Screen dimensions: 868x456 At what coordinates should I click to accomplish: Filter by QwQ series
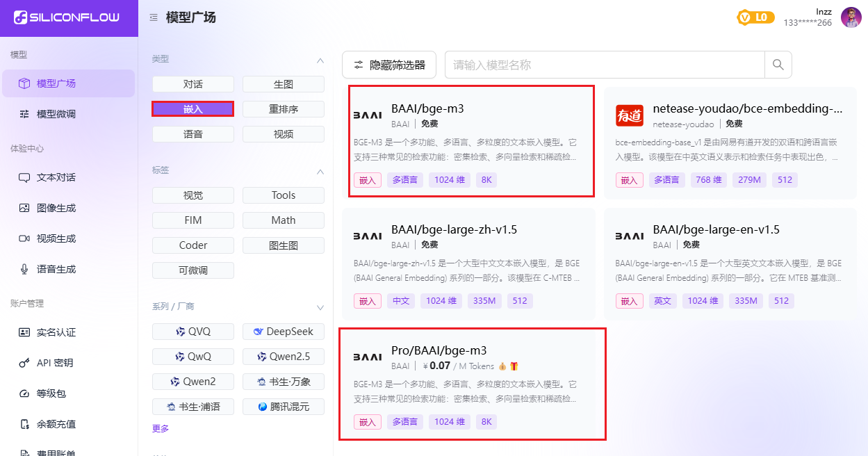click(193, 357)
